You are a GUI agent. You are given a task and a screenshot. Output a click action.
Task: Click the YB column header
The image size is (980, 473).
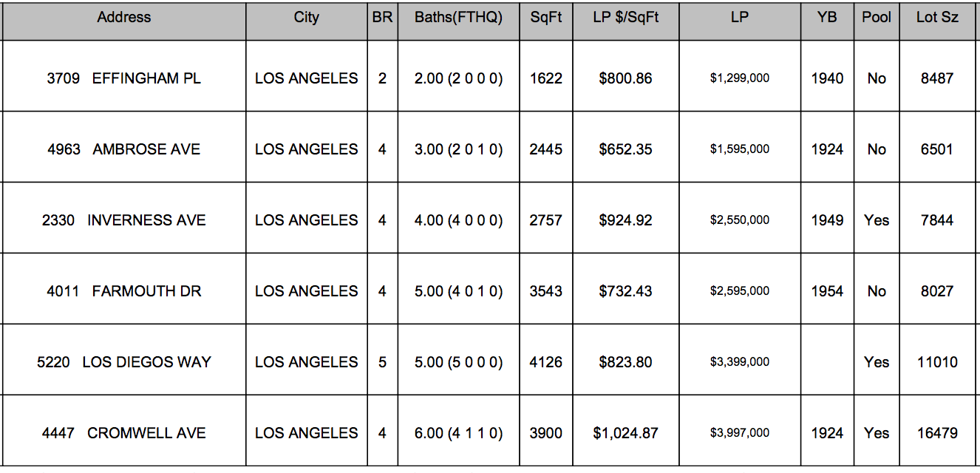click(827, 17)
